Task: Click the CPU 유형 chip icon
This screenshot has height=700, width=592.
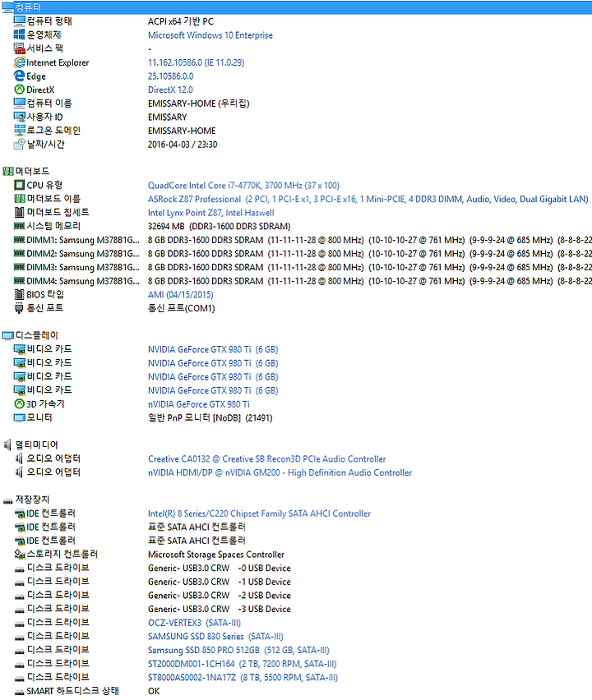Action: click(x=19, y=185)
